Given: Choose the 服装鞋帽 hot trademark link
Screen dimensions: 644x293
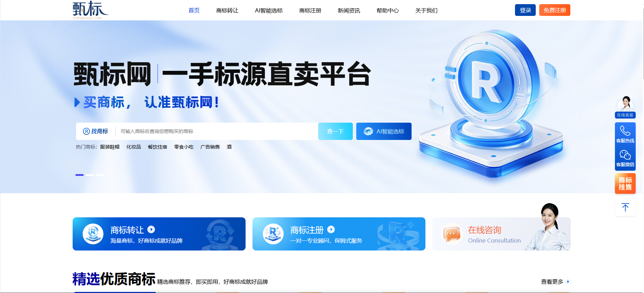Looking at the screenshot, I should pyautogui.click(x=110, y=147).
